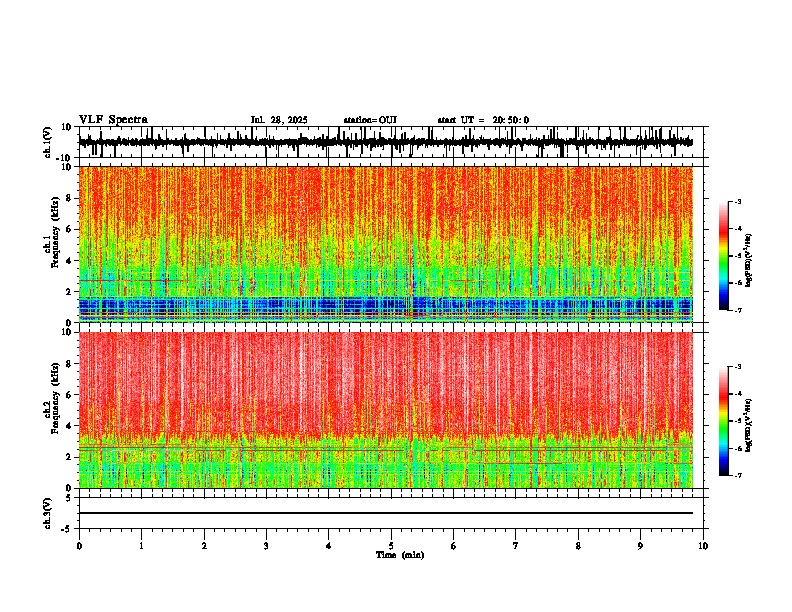Click the 0 tick on time axis
792x612 pixels.
pyautogui.click(x=79, y=546)
